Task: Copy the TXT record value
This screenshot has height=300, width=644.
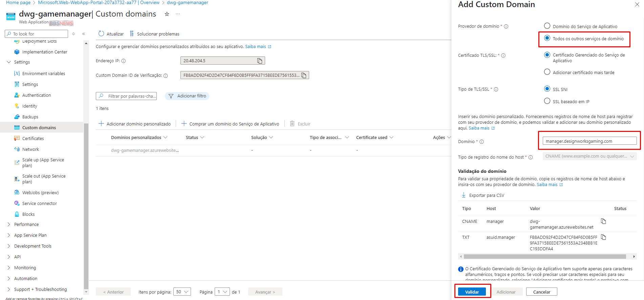Action: tap(603, 237)
